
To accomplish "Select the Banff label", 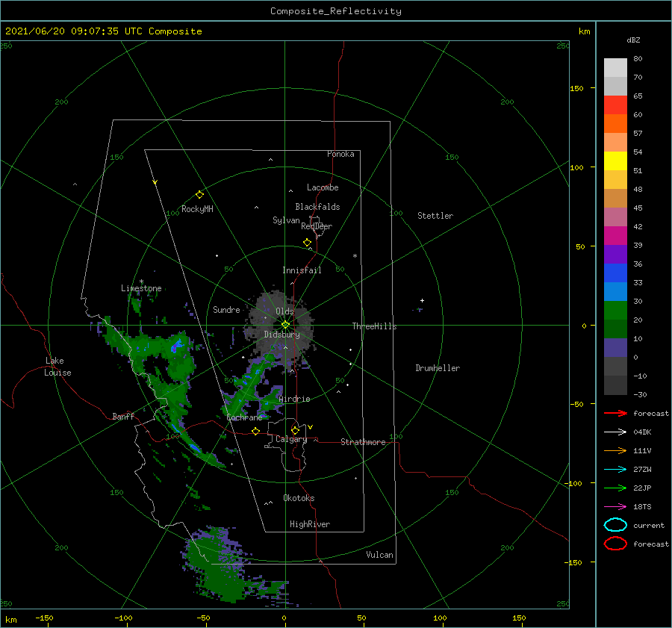I will (x=123, y=416).
